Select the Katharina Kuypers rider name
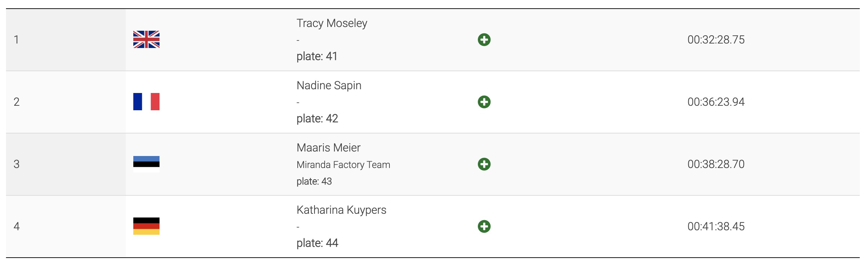868x261 pixels. pyautogui.click(x=341, y=210)
